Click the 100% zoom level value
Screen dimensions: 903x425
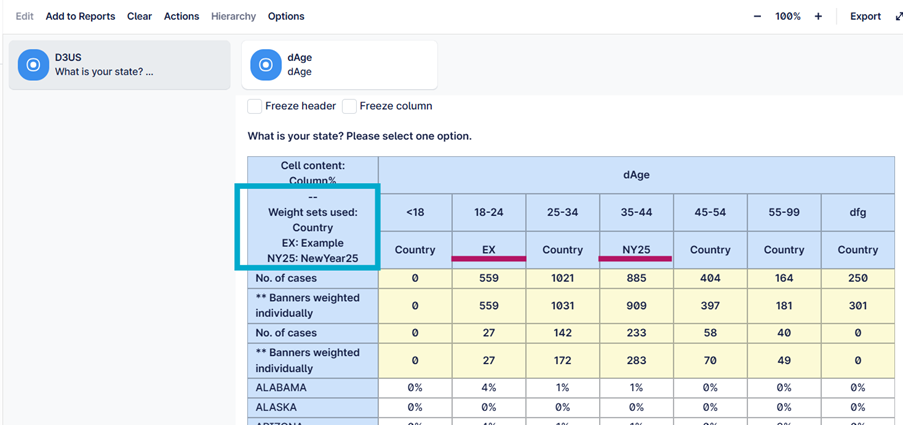(788, 17)
